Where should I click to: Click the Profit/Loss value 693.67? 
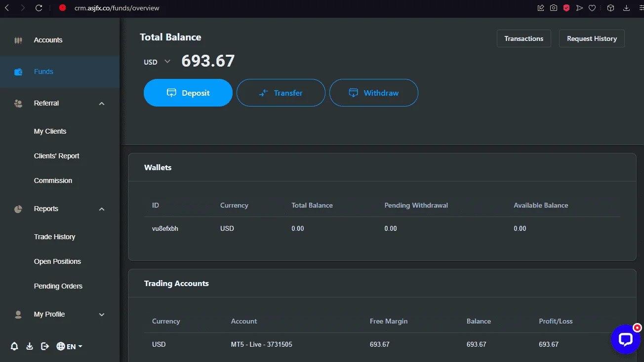[x=549, y=344]
